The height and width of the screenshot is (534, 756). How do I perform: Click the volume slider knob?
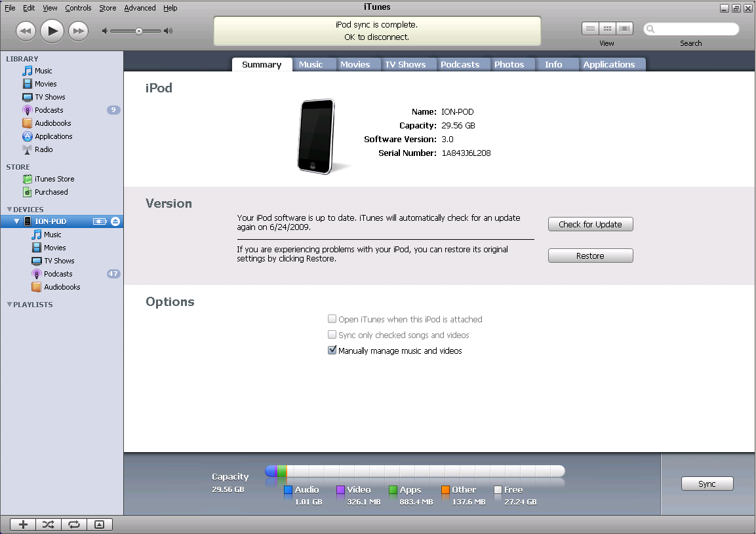point(139,31)
